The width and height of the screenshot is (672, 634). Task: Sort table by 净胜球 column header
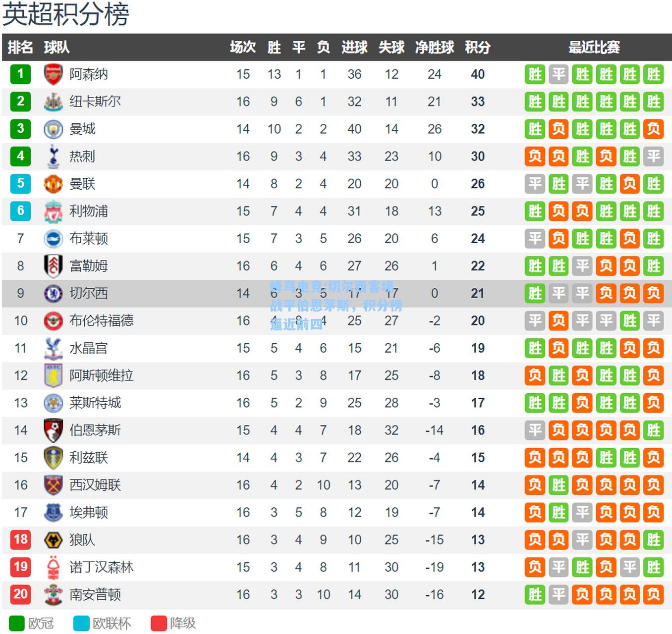435,48
